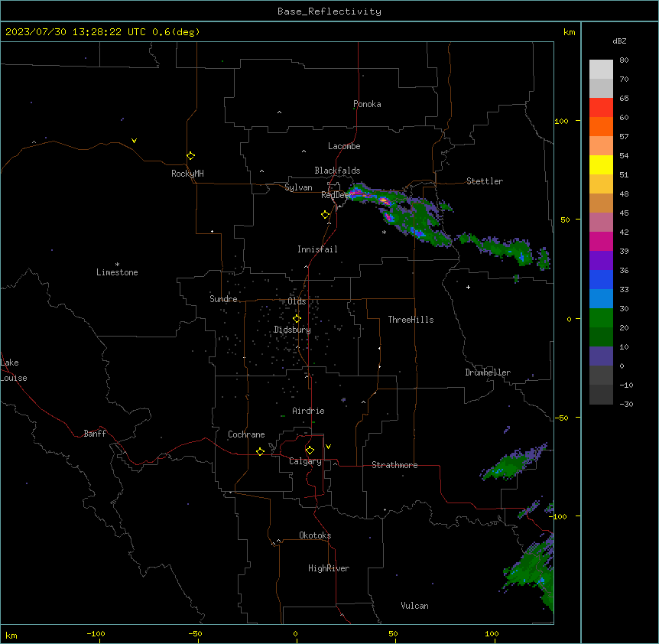Click the -50 tick on the horizontal axis

point(196,633)
